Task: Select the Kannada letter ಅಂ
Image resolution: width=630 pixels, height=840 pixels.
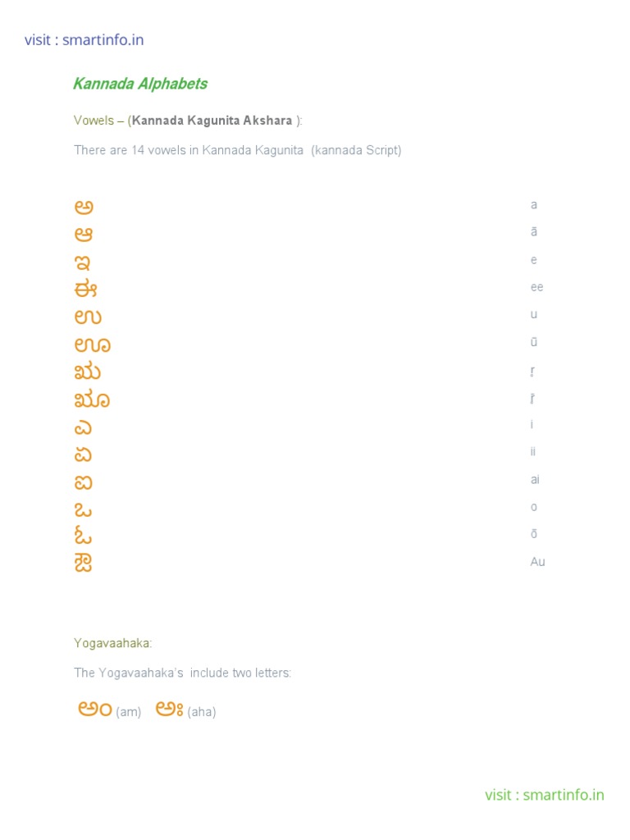Action: click(x=94, y=709)
